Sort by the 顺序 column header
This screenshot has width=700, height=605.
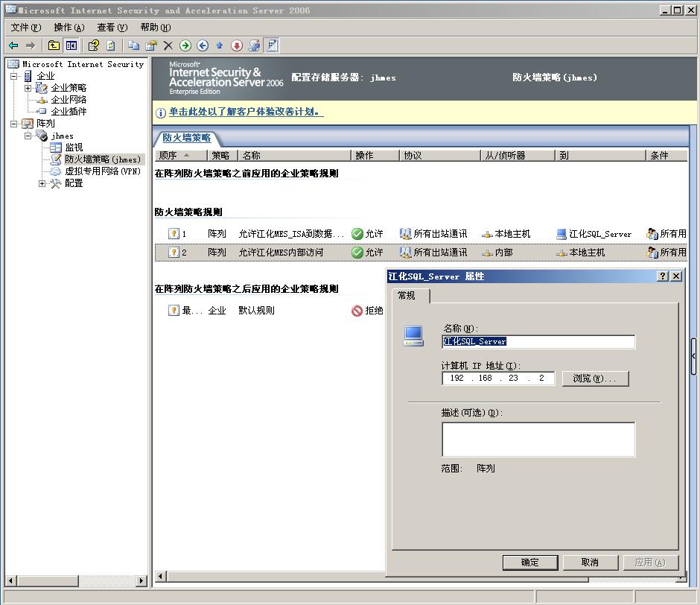click(x=181, y=156)
